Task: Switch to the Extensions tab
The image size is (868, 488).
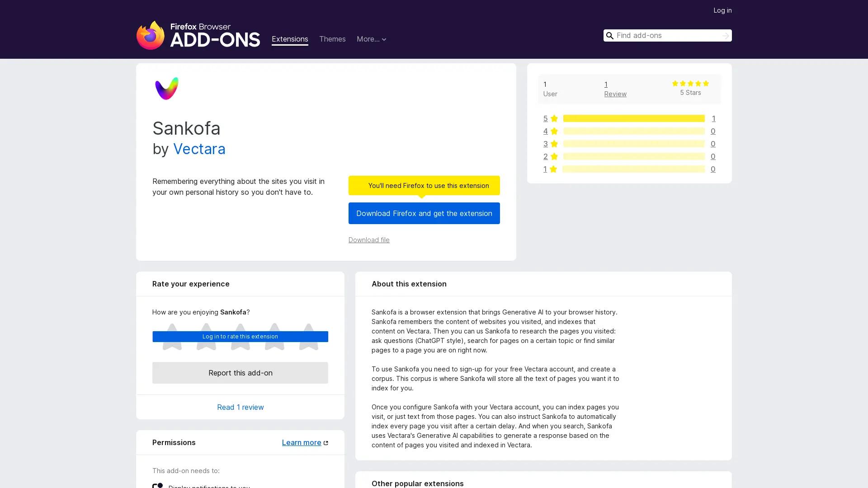Action: [x=290, y=39]
